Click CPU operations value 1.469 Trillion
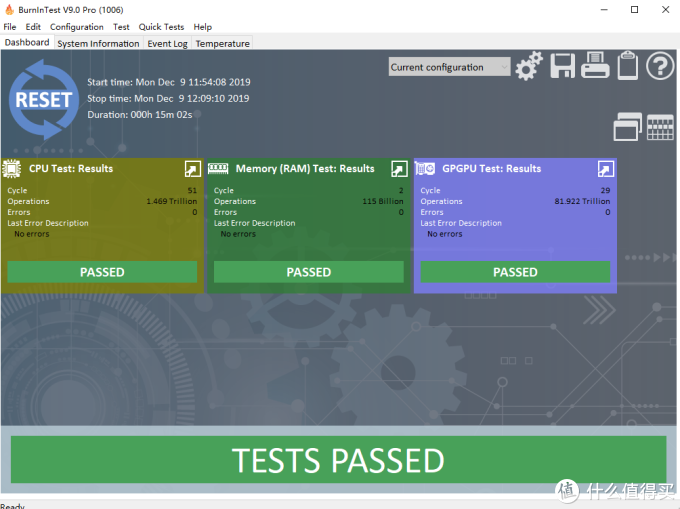680x509 pixels. (172, 201)
